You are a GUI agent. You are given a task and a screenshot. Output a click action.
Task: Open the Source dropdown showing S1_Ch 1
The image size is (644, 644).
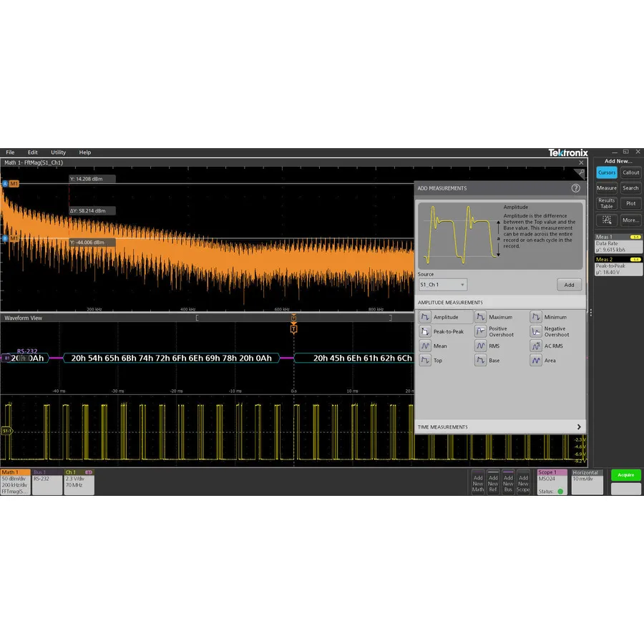tap(442, 283)
